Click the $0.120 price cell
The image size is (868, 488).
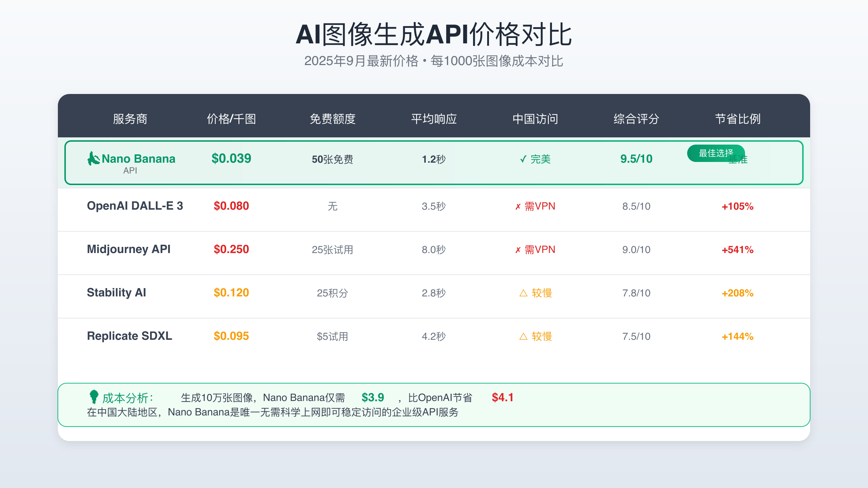(231, 293)
